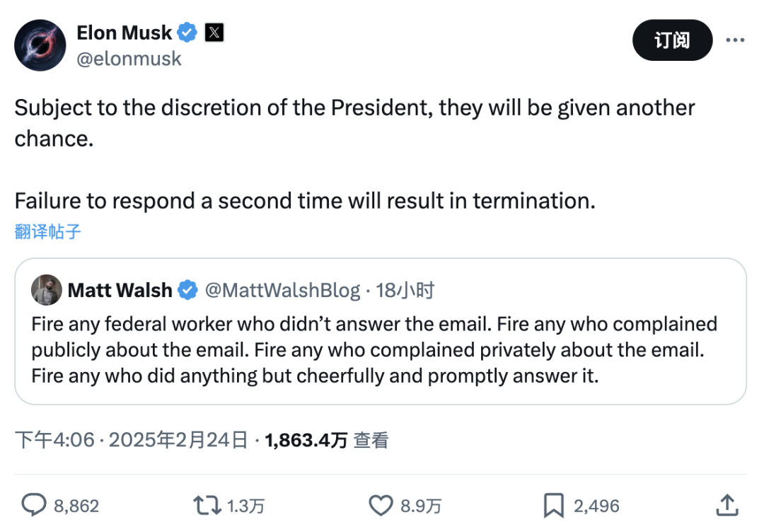This screenshot has width=764, height=532.
Task: Open the share upload icon
Action: click(727, 504)
